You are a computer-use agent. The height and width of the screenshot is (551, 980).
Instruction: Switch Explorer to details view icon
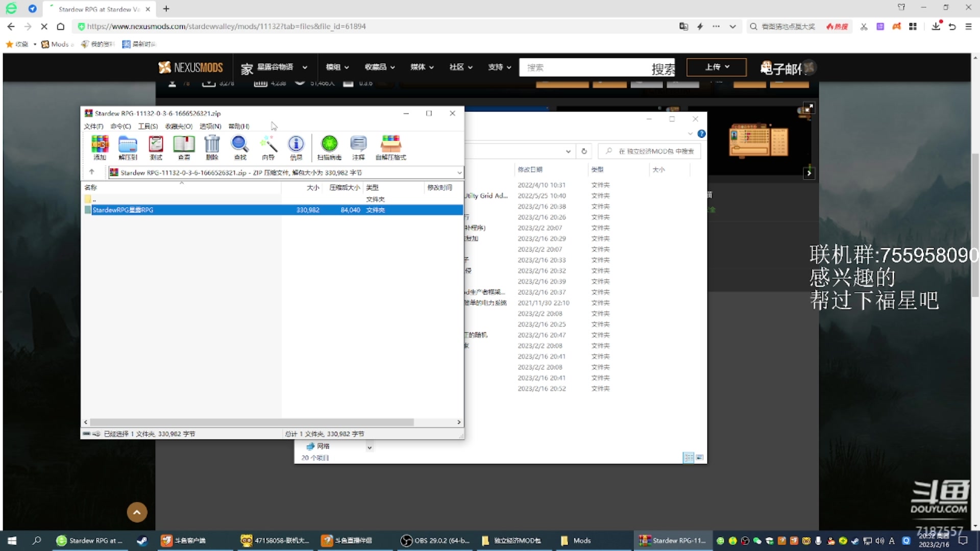pos(688,458)
